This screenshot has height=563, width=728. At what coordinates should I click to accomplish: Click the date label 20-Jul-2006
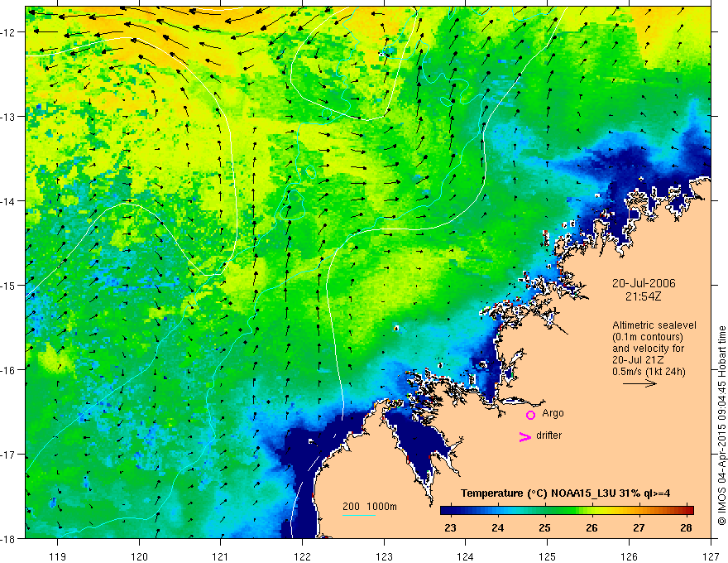click(x=644, y=283)
